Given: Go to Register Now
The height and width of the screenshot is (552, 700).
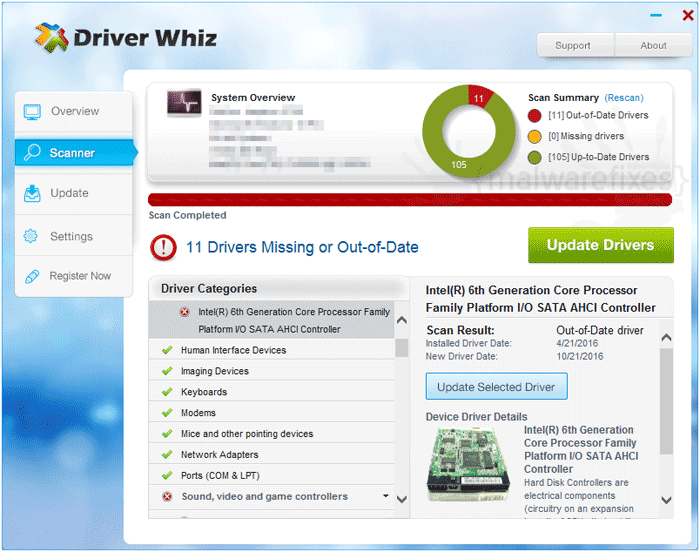Looking at the screenshot, I should point(74,276).
